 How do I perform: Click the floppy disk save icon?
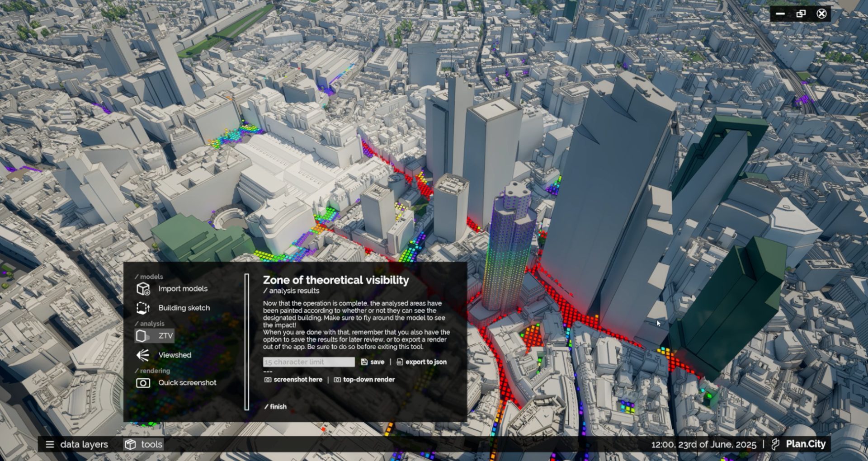click(x=364, y=362)
